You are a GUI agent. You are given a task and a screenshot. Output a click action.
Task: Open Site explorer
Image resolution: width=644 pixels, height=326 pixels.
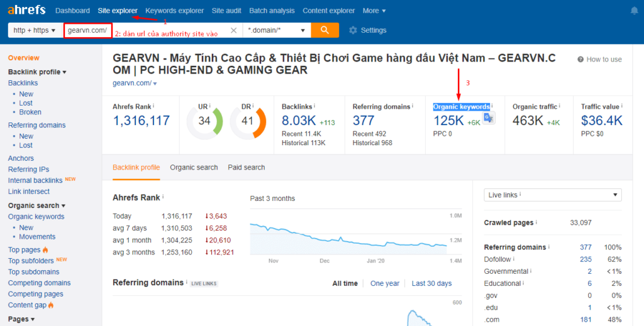[x=118, y=11]
